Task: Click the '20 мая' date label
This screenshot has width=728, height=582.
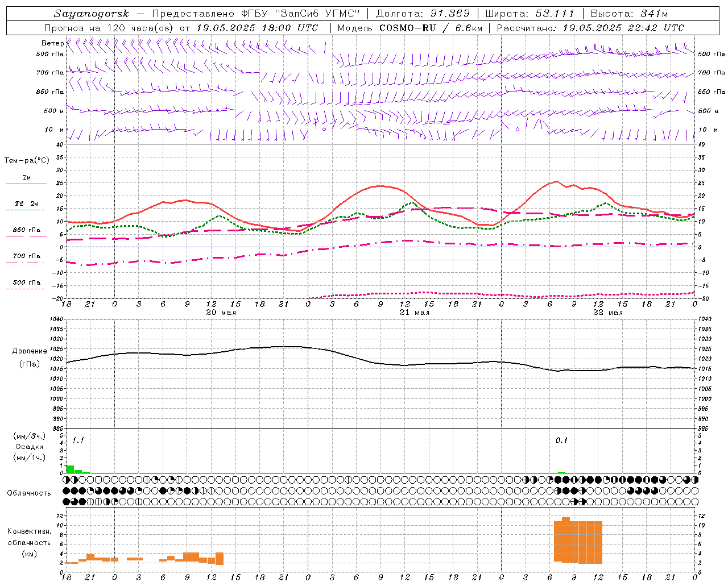Action: pyautogui.click(x=221, y=313)
